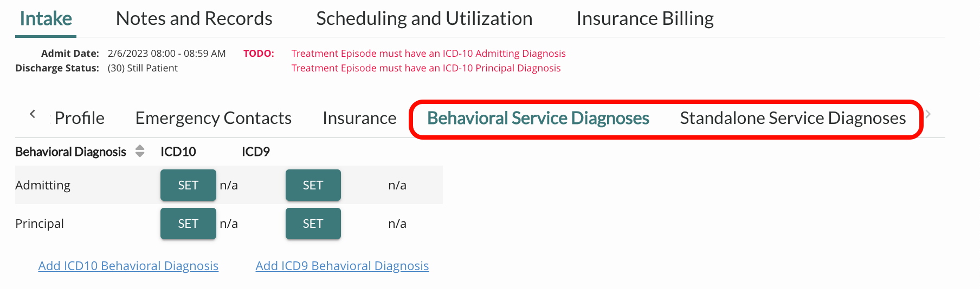Switch to Notes and Records tab
The width and height of the screenshot is (980, 289).
(194, 18)
